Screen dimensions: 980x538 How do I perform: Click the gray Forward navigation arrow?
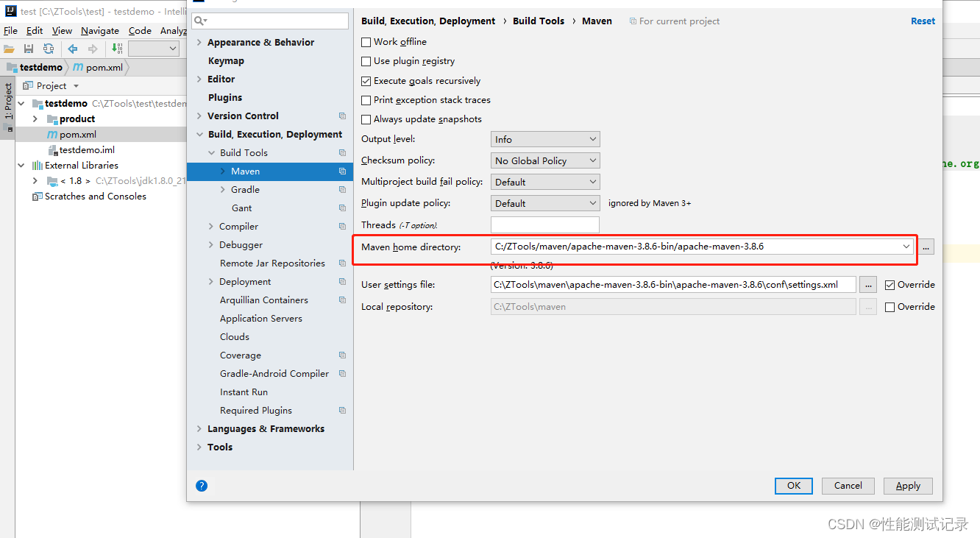[93, 49]
